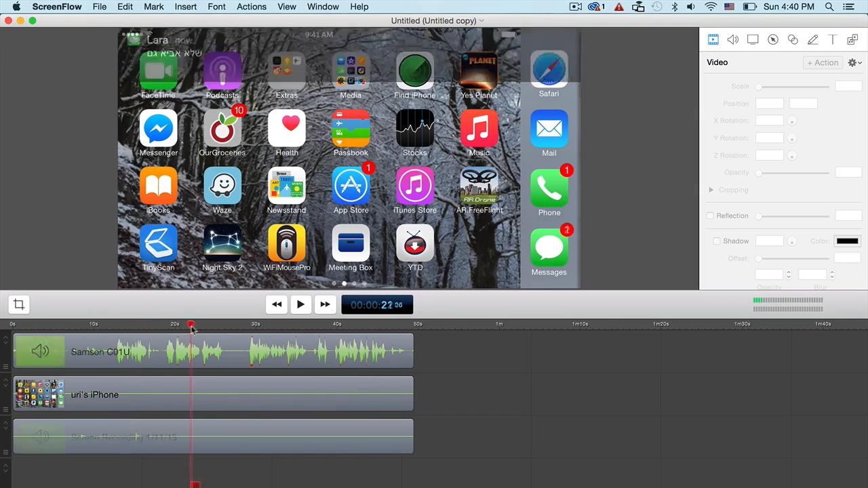Click the + Action button
The width and height of the screenshot is (868, 488).
click(823, 62)
